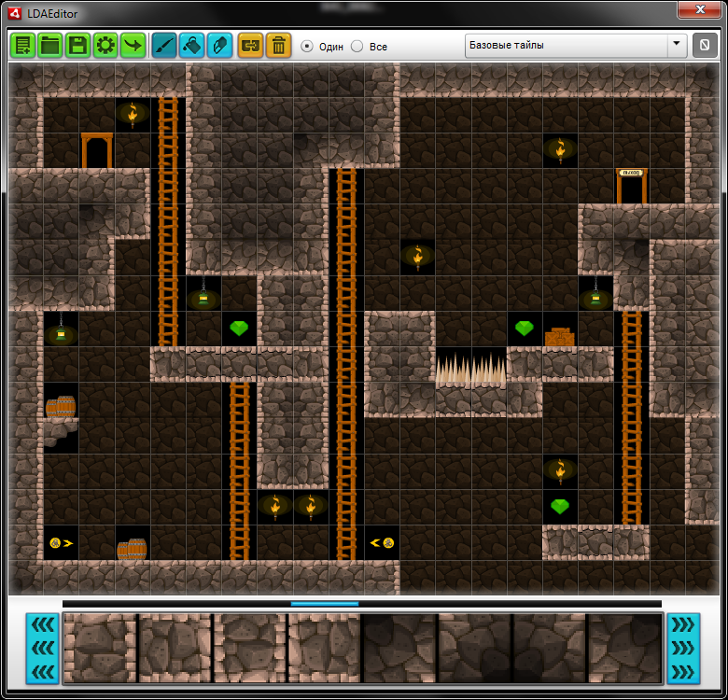This screenshot has width=728, height=700.
Task: Select the brush drawing tool
Action: click(164, 45)
